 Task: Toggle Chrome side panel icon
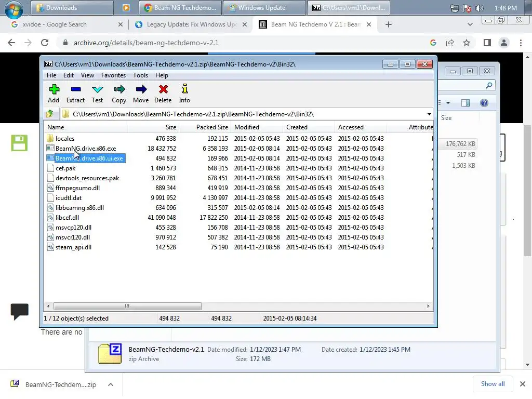pyautogui.click(x=487, y=43)
